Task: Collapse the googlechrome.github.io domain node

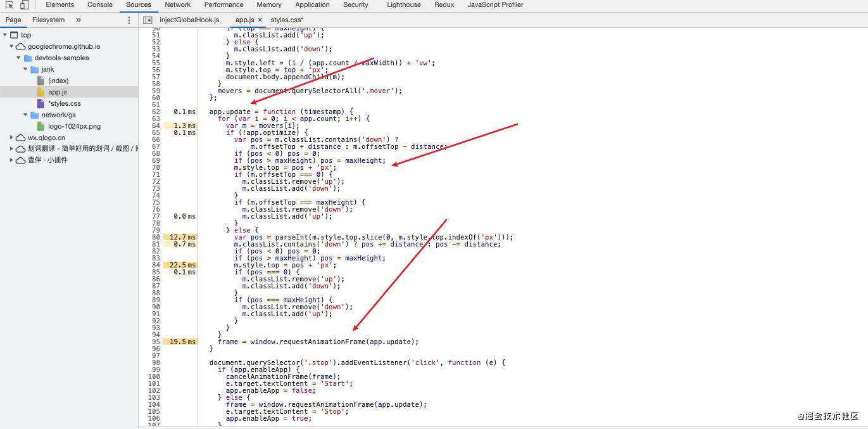Action: coord(12,46)
